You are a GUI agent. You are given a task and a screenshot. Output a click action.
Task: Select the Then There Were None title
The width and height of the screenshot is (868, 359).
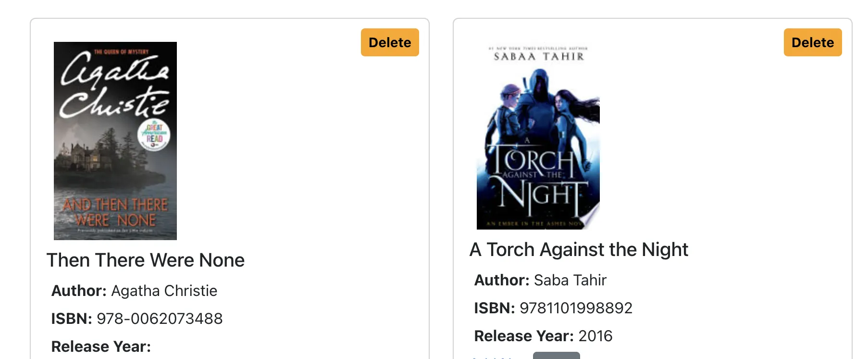tap(146, 260)
